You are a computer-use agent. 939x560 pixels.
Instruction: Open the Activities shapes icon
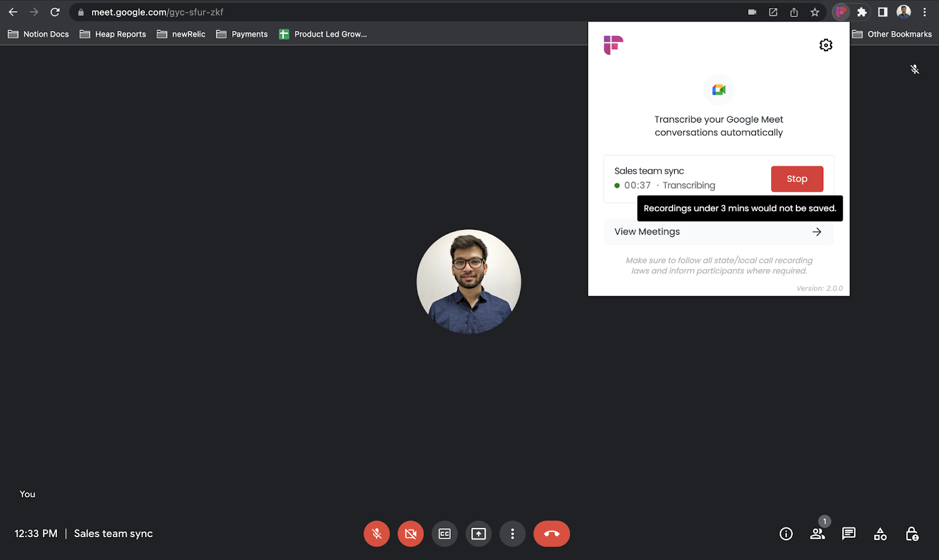880,534
